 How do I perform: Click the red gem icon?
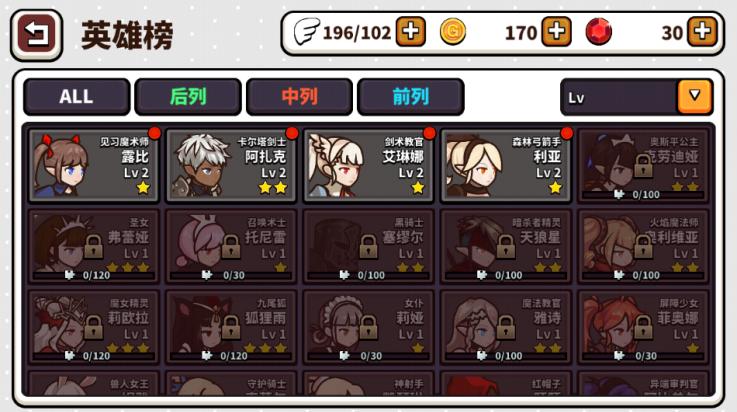598,32
